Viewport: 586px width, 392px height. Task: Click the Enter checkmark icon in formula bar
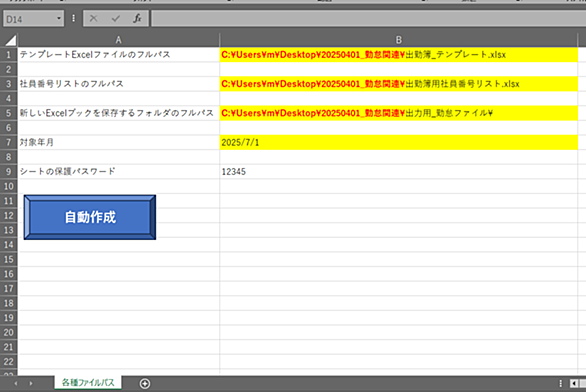(x=115, y=18)
